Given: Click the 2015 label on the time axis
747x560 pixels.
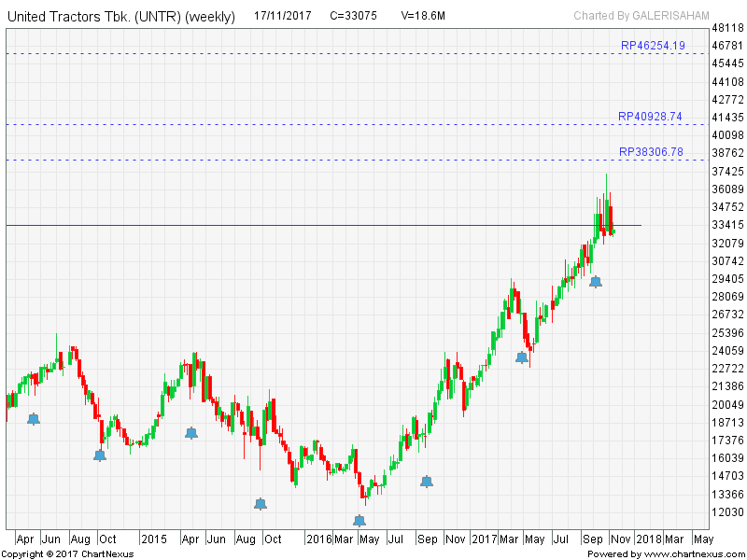Looking at the screenshot, I should coord(154,539).
